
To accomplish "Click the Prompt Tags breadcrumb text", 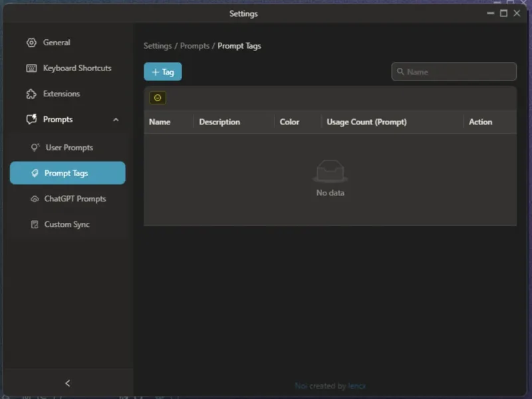I will tap(239, 46).
